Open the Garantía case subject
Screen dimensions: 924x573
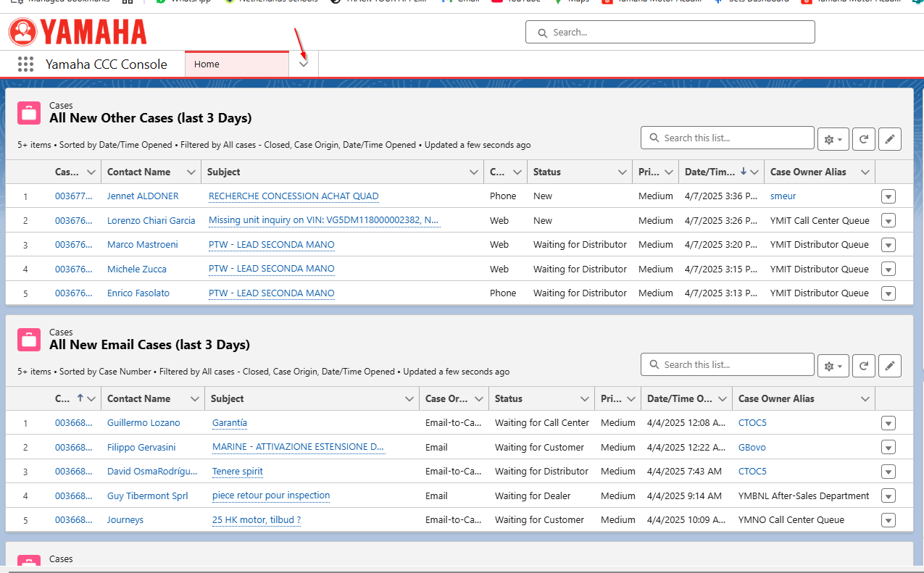pyautogui.click(x=230, y=422)
